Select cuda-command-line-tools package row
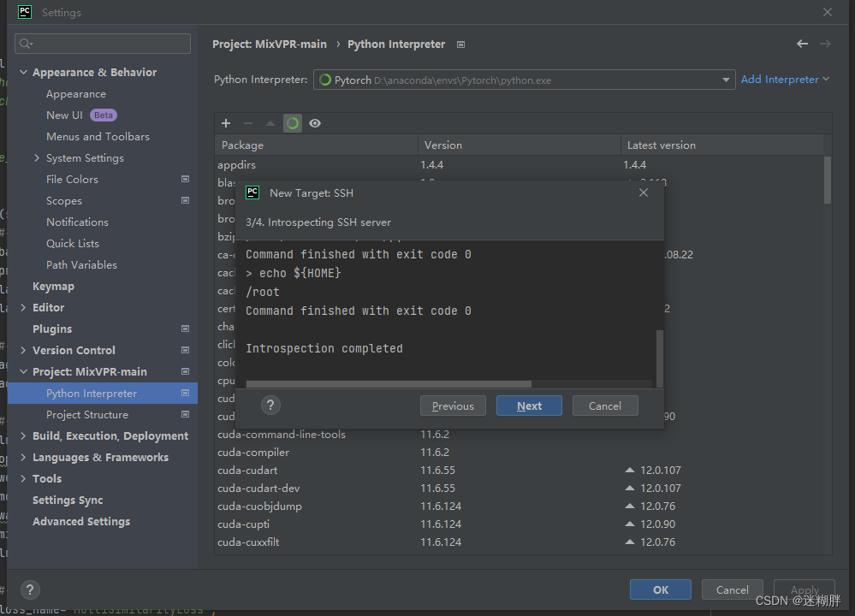 pyautogui.click(x=520, y=435)
